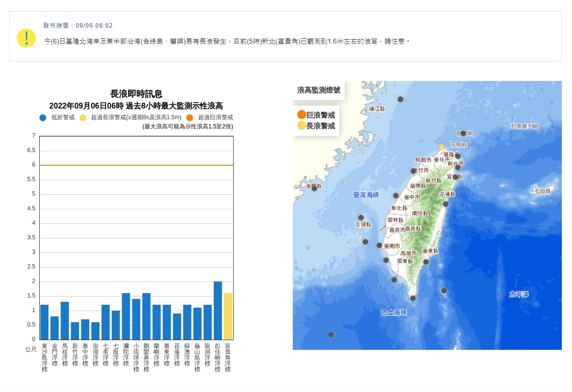Screen dimensions: 572x392
Task: Select the 金門浮標 bar
Action: pos(54,328)
